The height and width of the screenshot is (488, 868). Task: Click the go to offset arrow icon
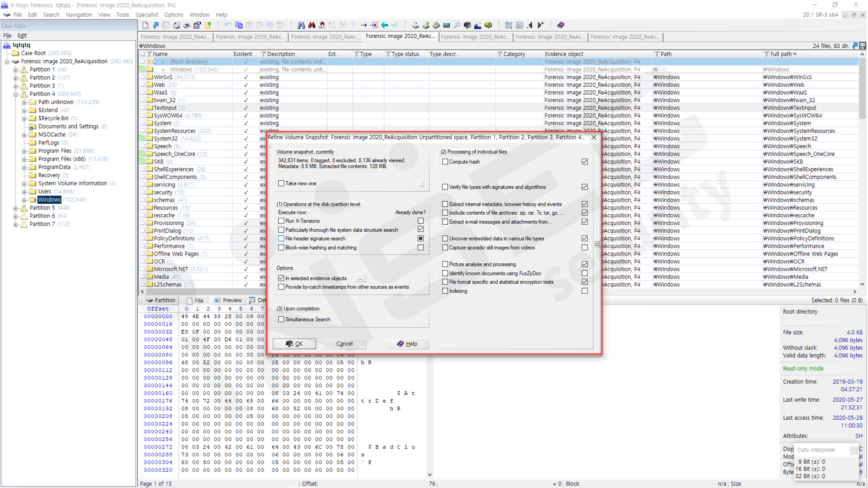(363, 25)
